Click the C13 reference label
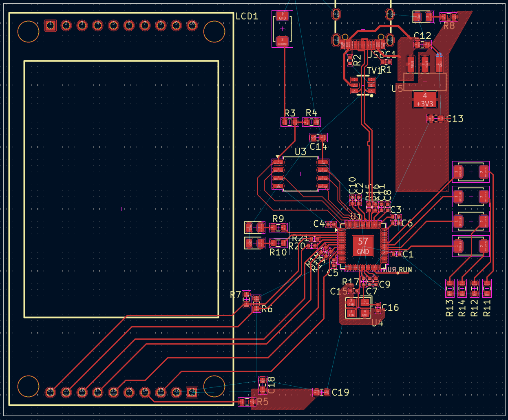The image size is (508, 420). [x=455, y=119]
